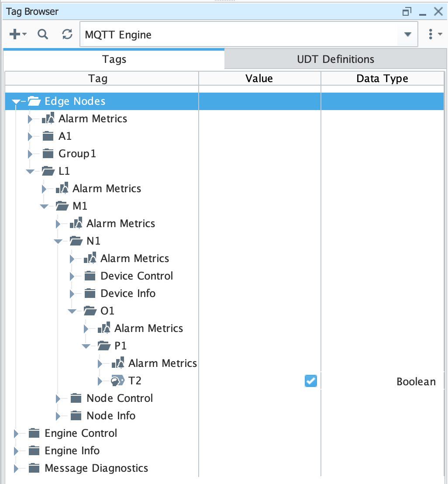
Task: Open the three-dot options menu
Action: click(x=431, y=35)
